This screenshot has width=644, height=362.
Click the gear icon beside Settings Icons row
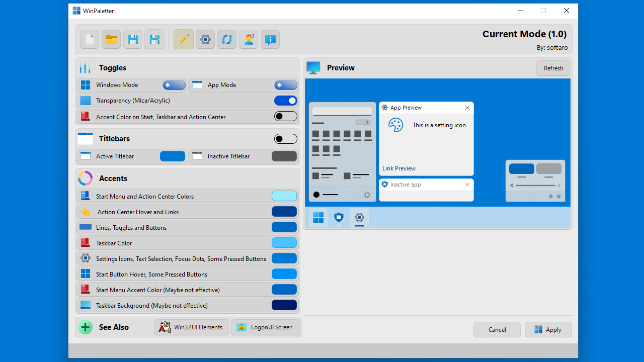[86, 258]
